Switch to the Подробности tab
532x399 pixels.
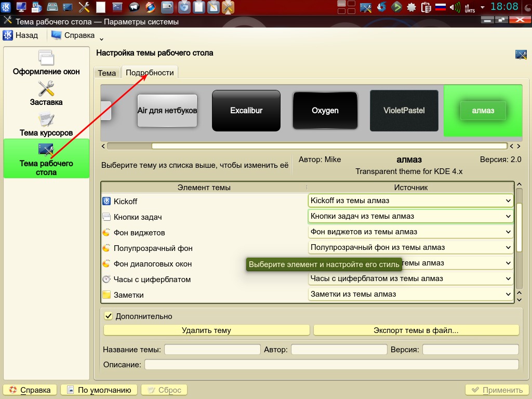[150, 72]
